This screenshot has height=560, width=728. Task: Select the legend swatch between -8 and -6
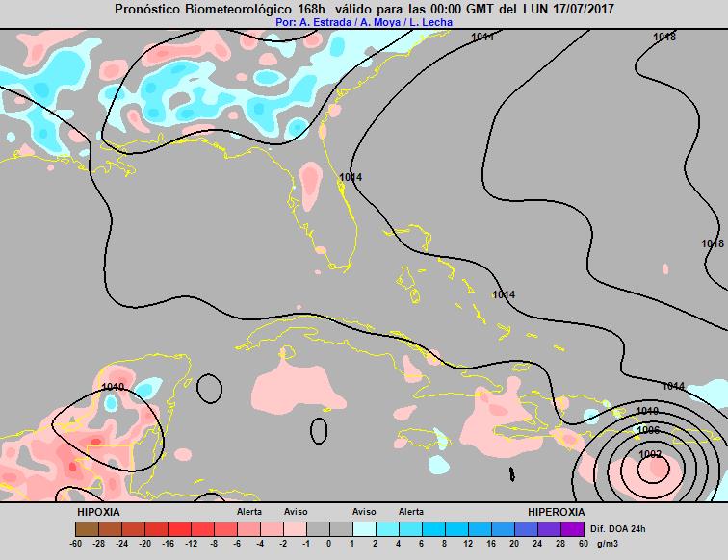[225, 529]
